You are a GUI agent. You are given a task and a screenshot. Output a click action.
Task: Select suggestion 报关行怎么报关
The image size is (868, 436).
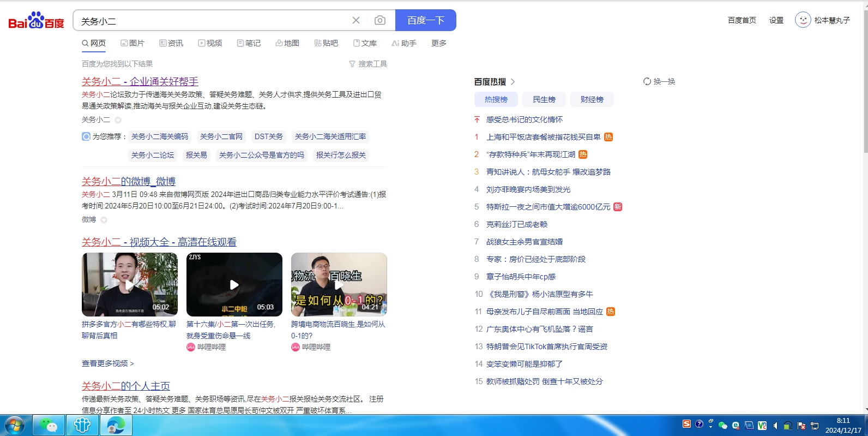pyautogui.click(x=341, y=155)
